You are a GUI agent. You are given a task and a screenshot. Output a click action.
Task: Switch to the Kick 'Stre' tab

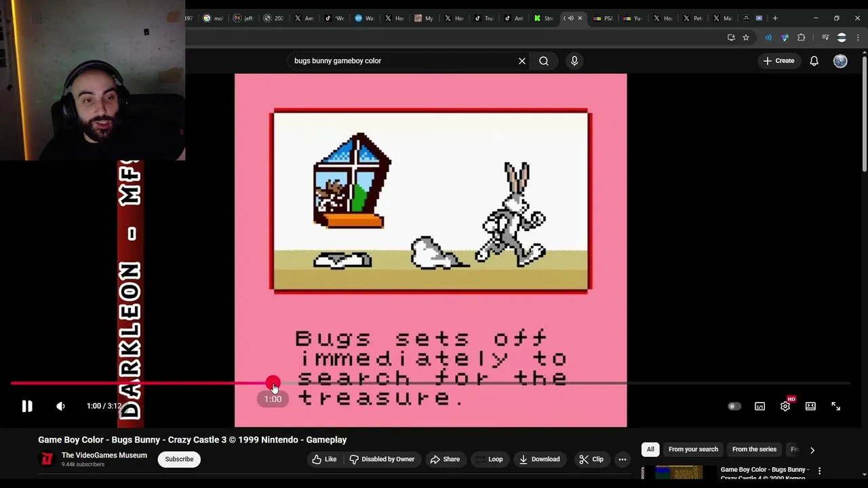[544, 18]
